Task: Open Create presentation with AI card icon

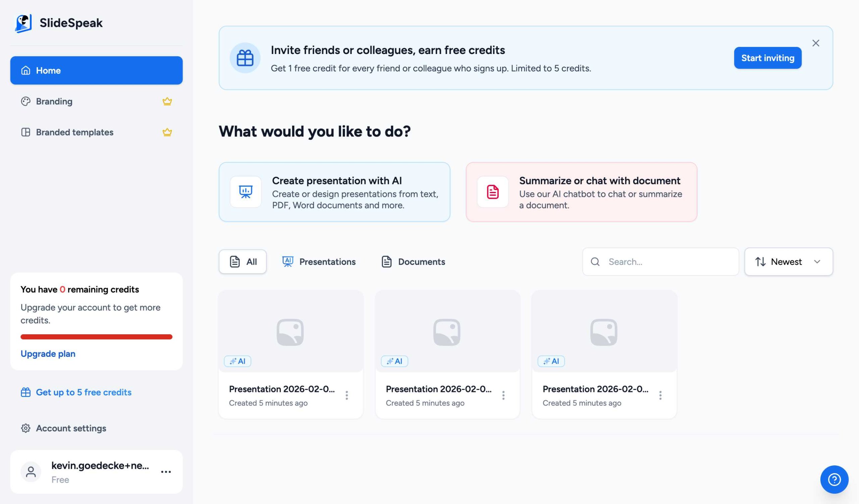Action: (245, 192)
